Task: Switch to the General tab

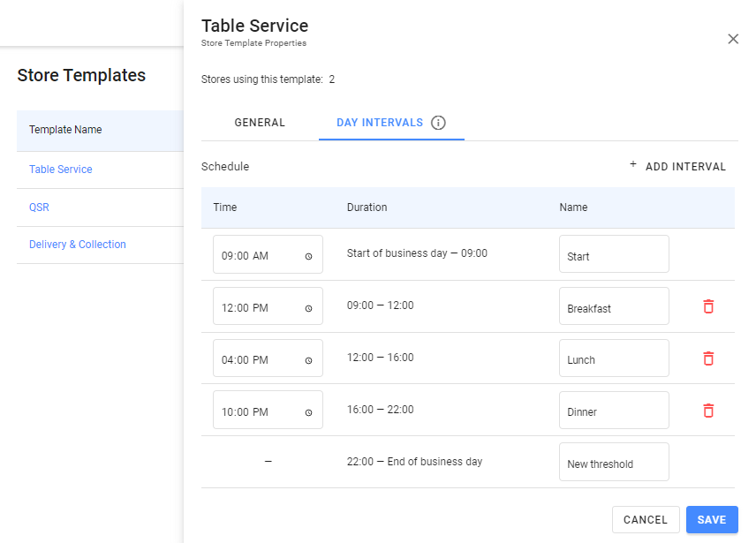Action: 260,123
